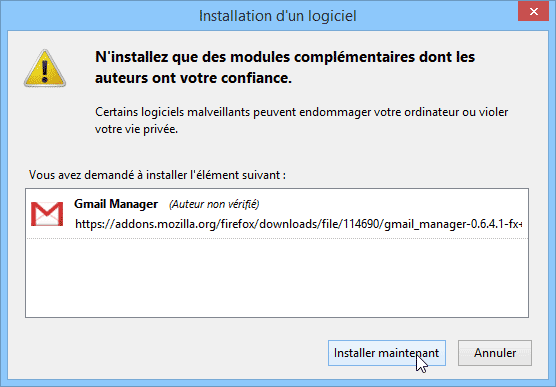Screen dimensions: 556x387
Task: Click the Vous avez demandé à installer label
Action: tap(157, 175)
